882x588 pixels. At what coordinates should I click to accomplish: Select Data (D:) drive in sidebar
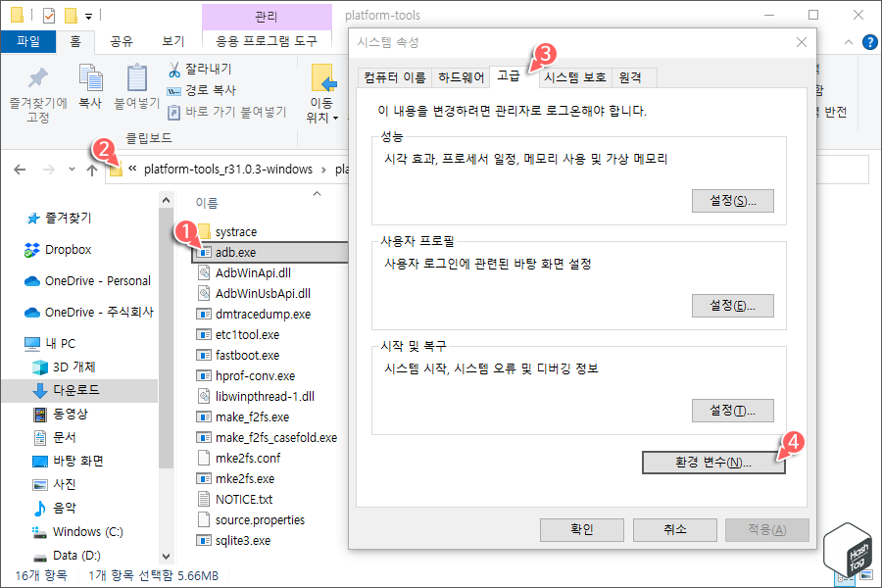[67, 556]
